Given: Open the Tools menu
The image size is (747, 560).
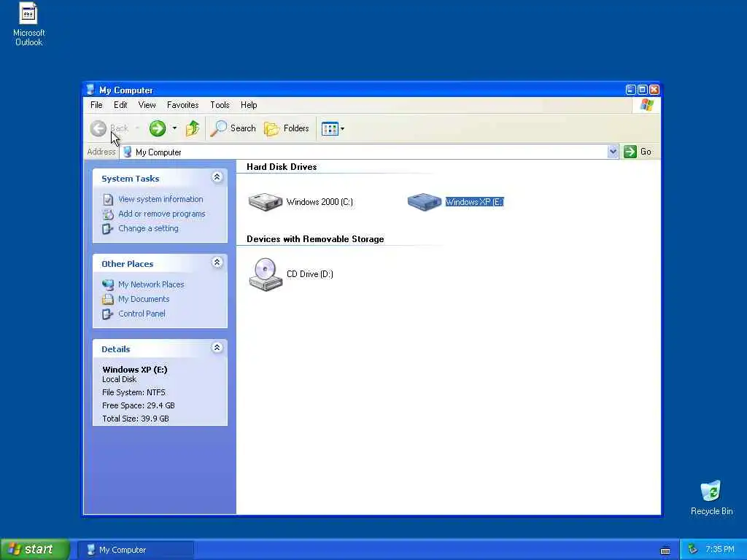Looking at the screenshot, I should 220,105.
